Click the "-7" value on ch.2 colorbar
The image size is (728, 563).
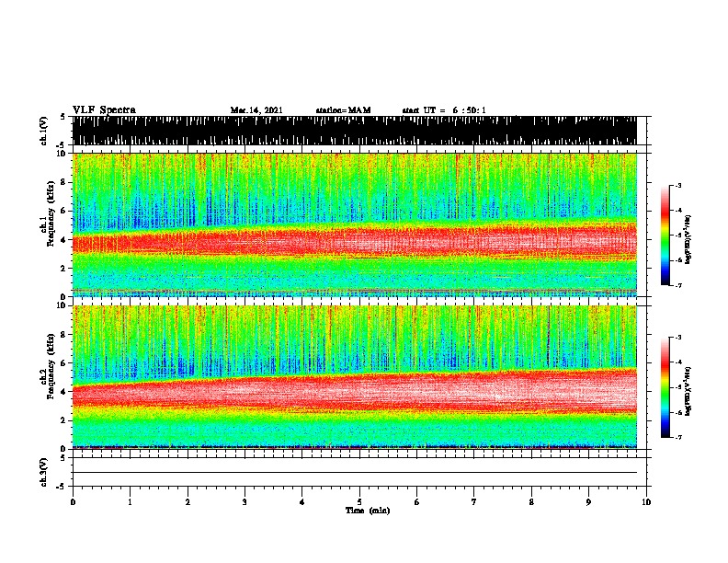(677, 438)
